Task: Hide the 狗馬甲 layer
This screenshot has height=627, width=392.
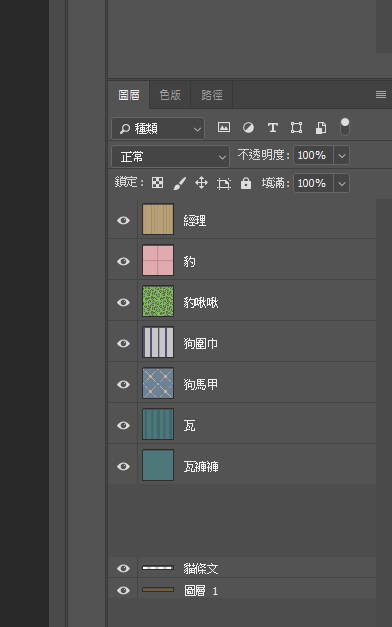Action: coord(123,384)
